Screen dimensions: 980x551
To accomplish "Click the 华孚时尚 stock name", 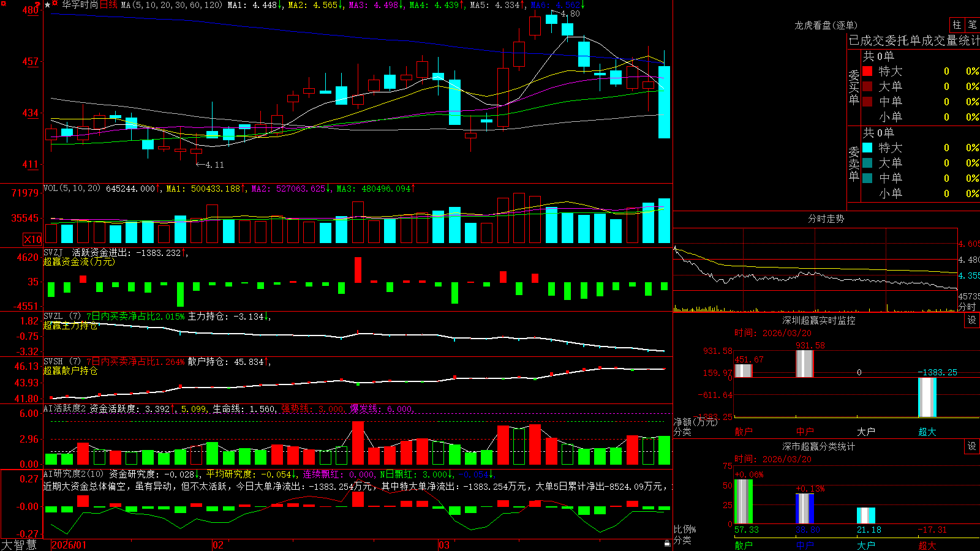I will point(80,5).
